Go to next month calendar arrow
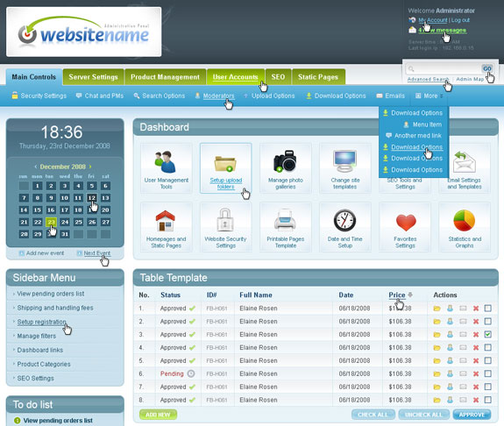This screenshot has height=426, width=504. tap(90, 167)
